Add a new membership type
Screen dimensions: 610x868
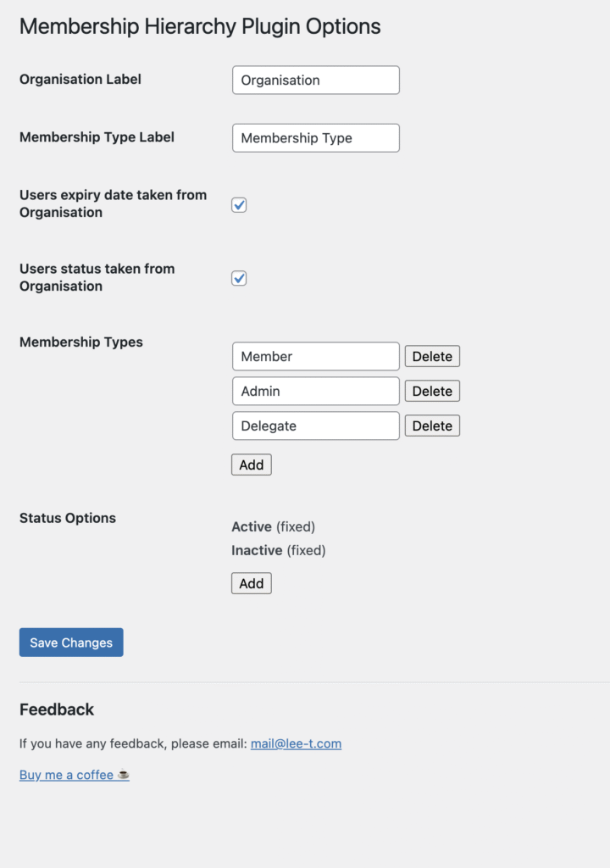point(252,465)
